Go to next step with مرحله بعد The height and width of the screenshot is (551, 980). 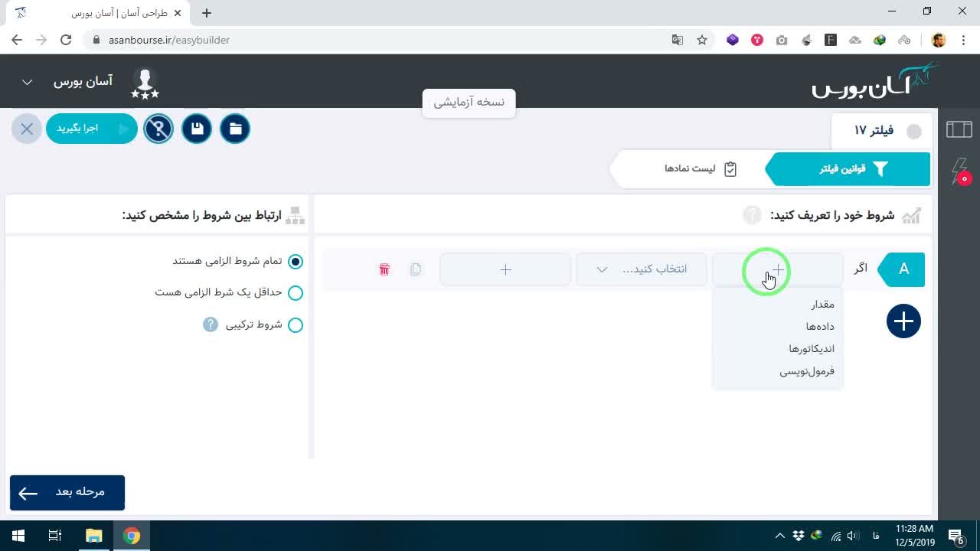point(67,492)
